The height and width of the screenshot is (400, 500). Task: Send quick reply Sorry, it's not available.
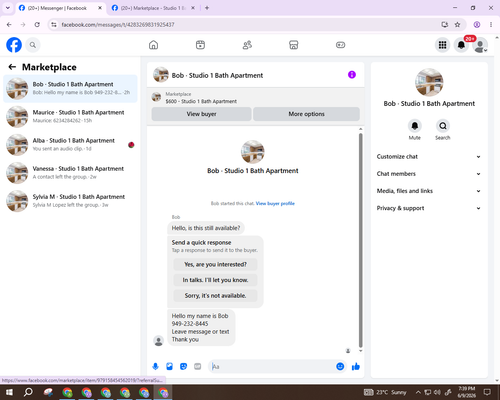click(215, 296)
